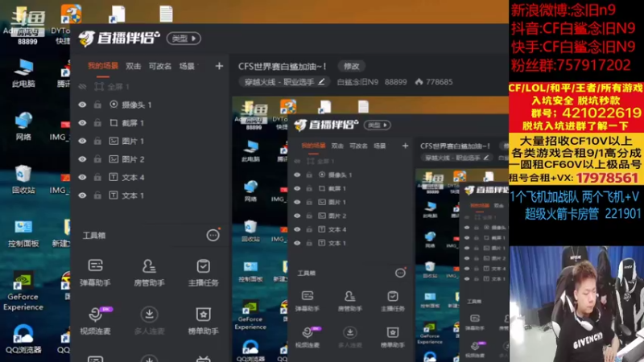This screenshot has height=362, width=644.
Task: Launch QQ浏览器 from desktop
Action: [x=23, y=339]
